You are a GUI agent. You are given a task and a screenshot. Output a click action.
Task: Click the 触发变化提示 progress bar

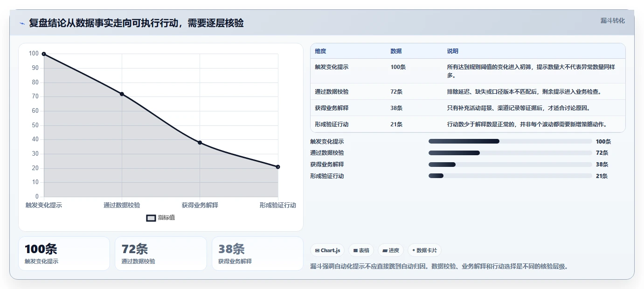tap(510, 141)
